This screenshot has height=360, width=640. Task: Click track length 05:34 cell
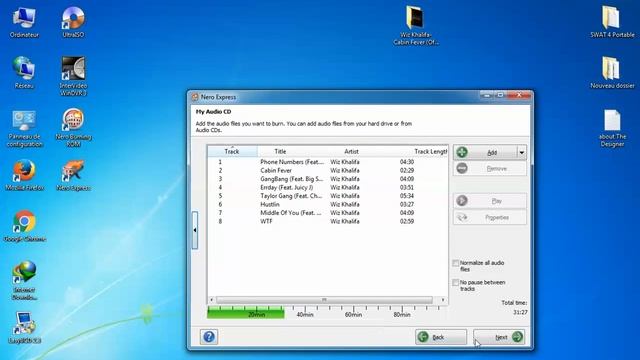(407, 196)
